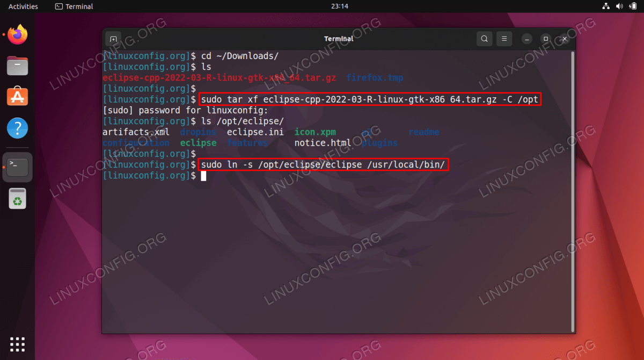This screenshot has width=644, height=360.
Task: Click the 'features' directory name
Action: point(247,143)
